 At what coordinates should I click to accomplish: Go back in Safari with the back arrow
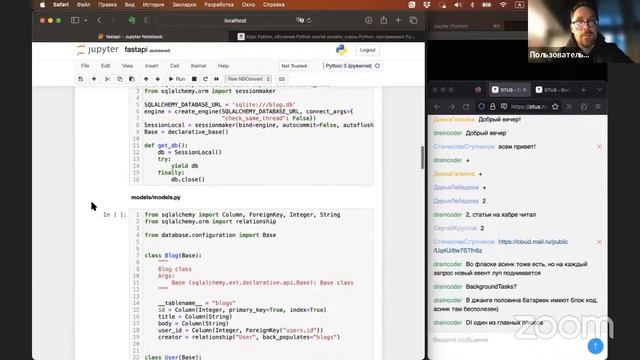99,20
